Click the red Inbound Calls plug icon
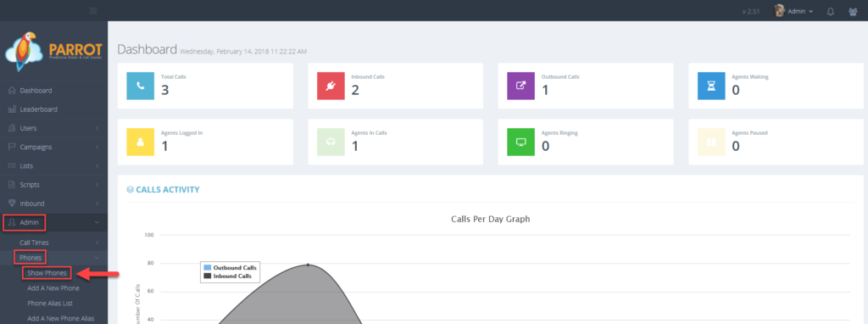 point(331,86)
